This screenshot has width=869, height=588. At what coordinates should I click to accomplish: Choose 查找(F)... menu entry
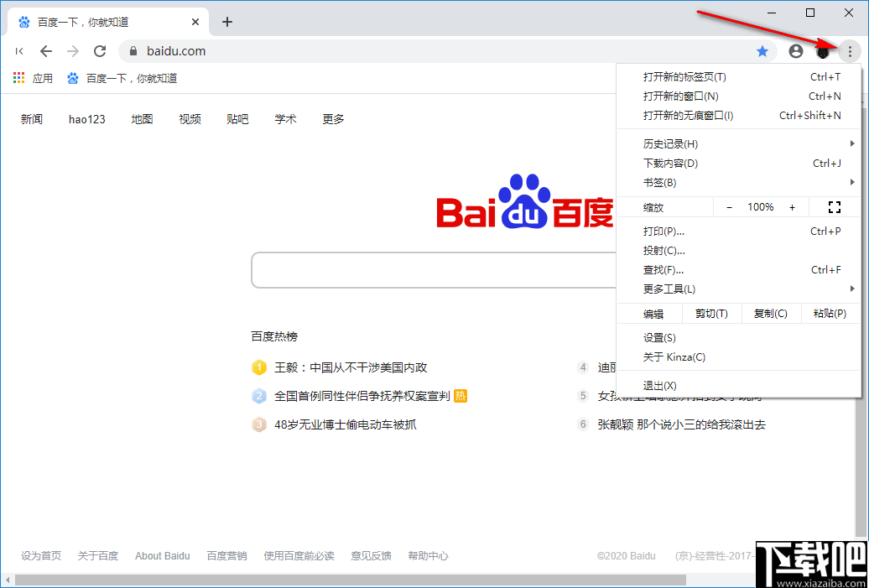click(739, 270)
